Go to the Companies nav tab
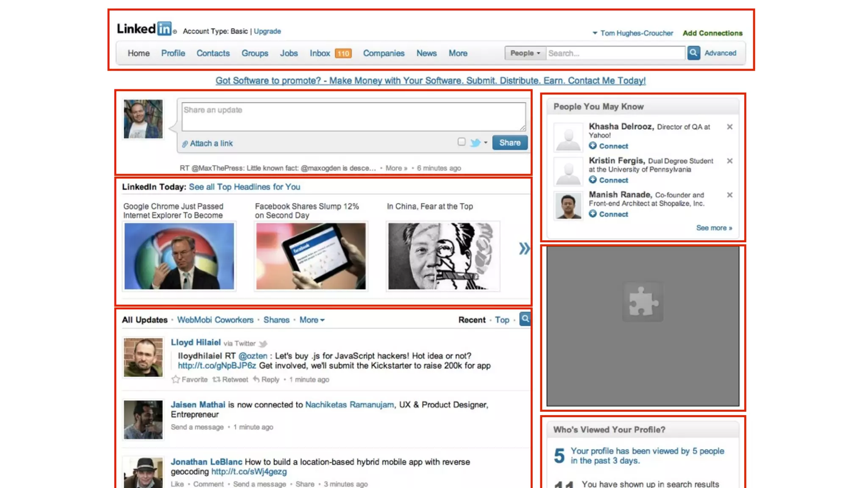This screenshot has height=488, width=868. point(384,53)
